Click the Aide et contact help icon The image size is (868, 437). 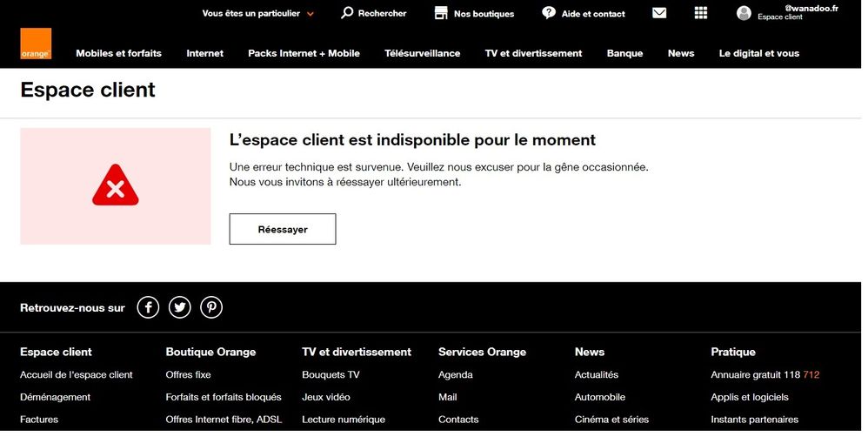(549, 13)
